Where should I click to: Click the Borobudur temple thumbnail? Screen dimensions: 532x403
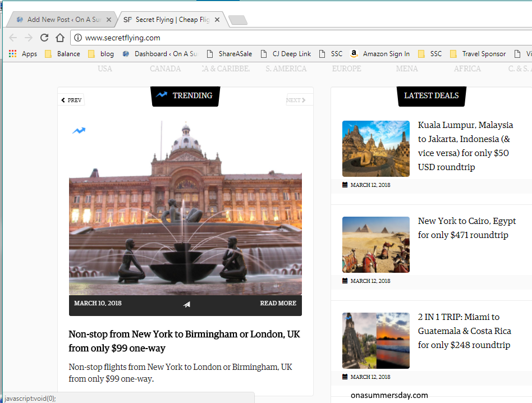[376, 149]
